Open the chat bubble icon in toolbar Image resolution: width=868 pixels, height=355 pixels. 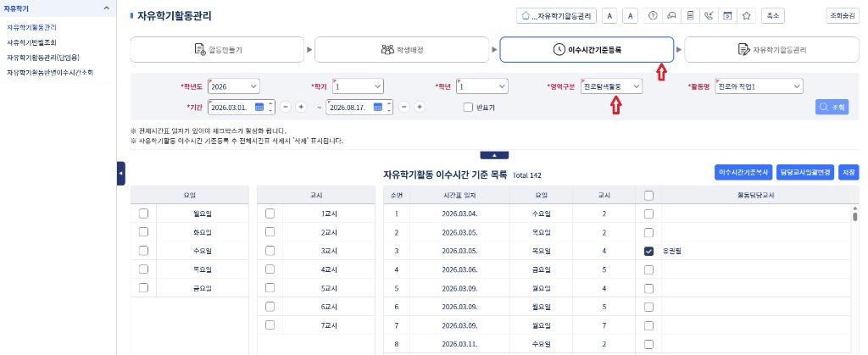tap(671, 16)
